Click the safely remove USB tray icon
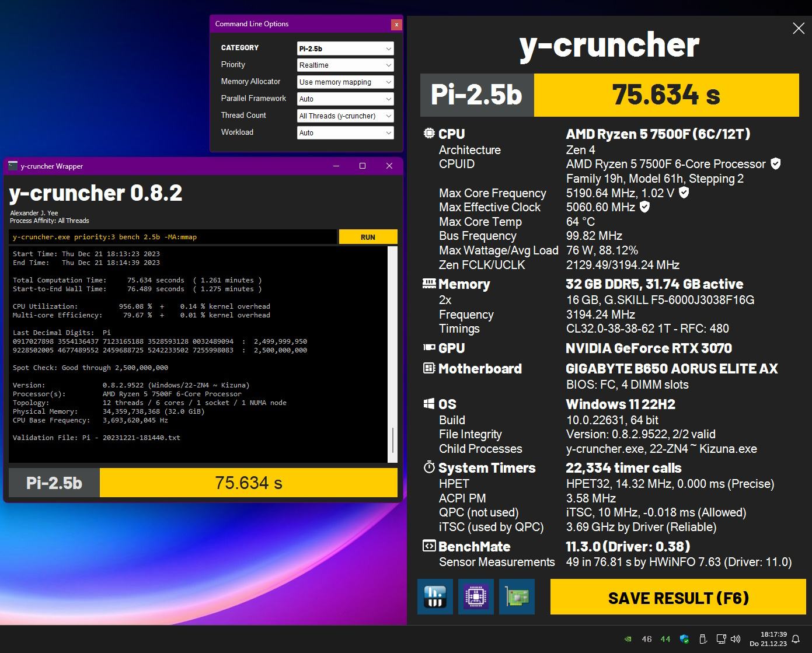 coord(703,639)
